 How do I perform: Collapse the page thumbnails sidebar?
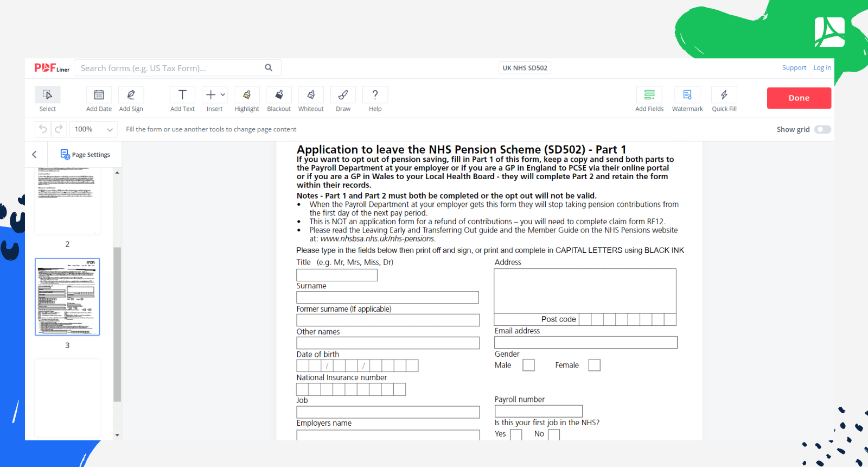click(x=35, y=155)
